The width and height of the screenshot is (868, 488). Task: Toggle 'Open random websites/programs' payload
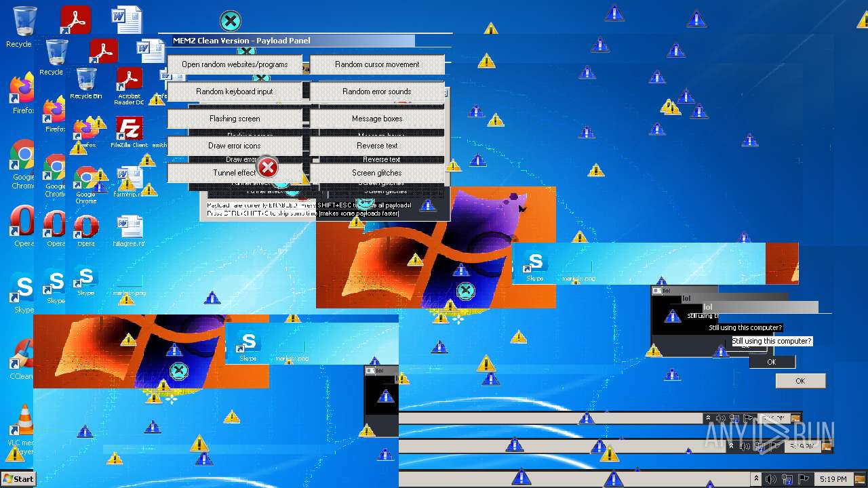pos(235,64)
